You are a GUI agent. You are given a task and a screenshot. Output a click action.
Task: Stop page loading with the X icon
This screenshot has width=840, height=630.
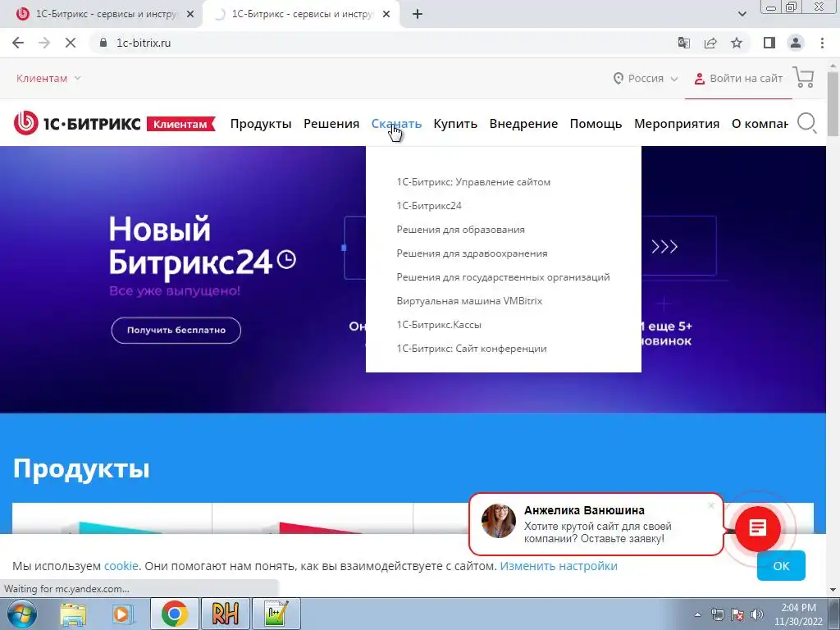click(71, 43)
